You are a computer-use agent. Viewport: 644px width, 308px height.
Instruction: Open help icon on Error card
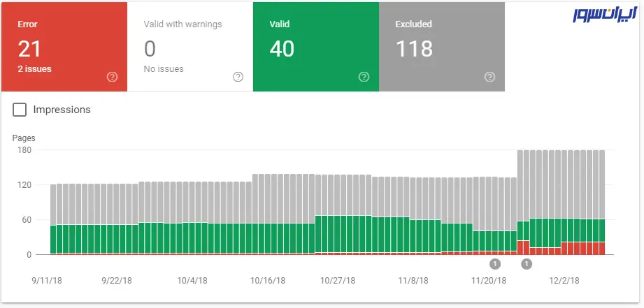[x=112, y=77]
